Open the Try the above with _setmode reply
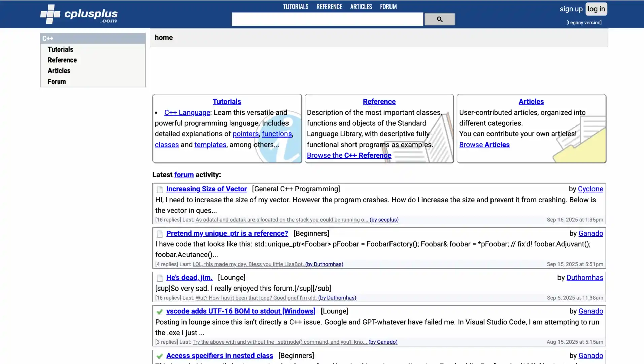Screen dimensions: 644x364 tap(295, 342)
